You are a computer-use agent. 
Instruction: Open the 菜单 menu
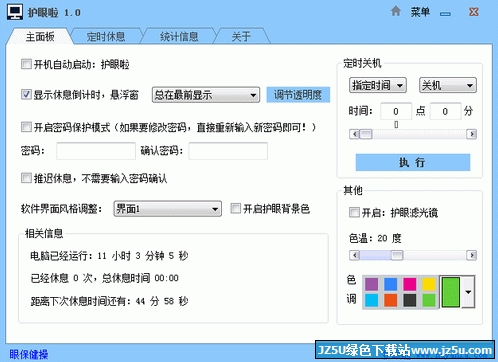click(420, 12)
